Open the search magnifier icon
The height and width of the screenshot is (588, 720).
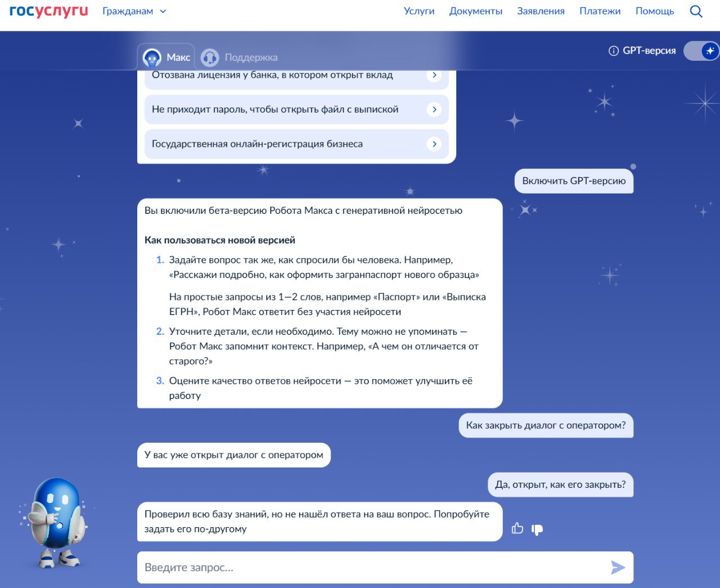pyautogui.click(x=696, y=11)
